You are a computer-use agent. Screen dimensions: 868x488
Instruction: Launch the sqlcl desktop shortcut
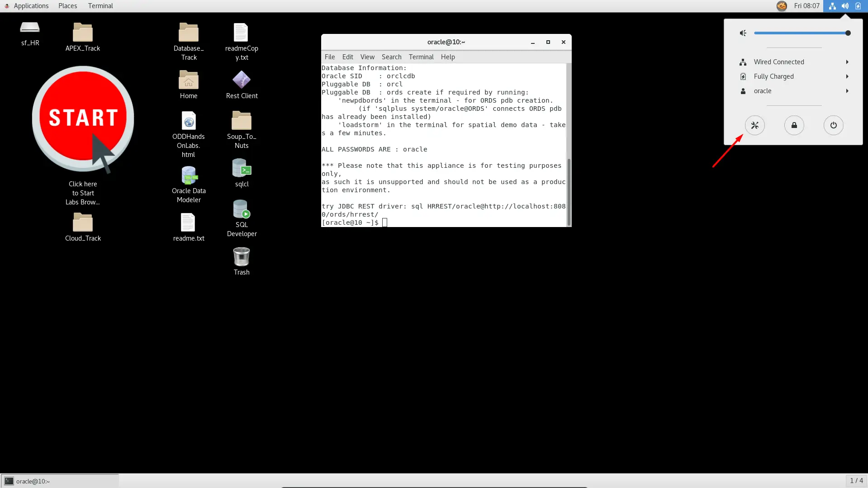[241, 168]
